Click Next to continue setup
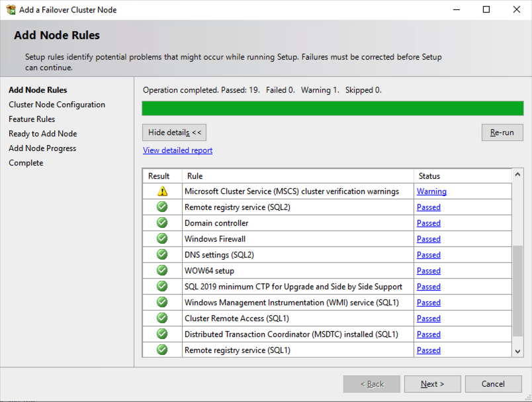 433,384
